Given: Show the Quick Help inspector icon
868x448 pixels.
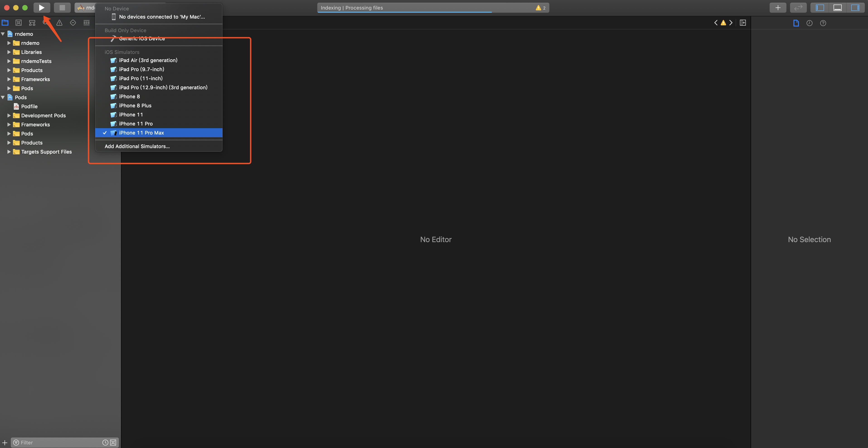Looking at the screenshot, I should [823, 23].
